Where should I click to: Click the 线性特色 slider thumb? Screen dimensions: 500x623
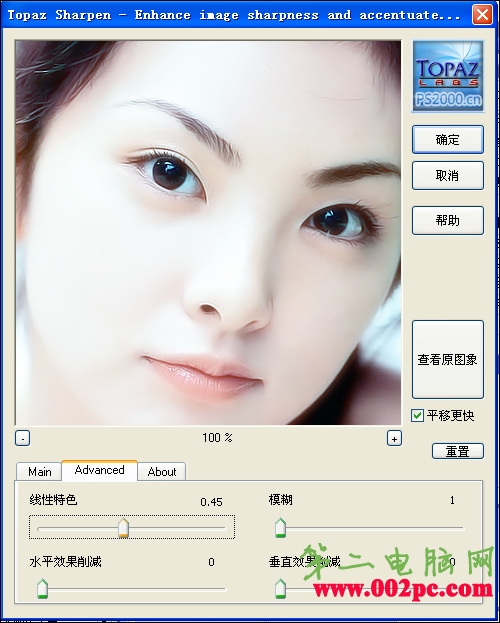124,528
